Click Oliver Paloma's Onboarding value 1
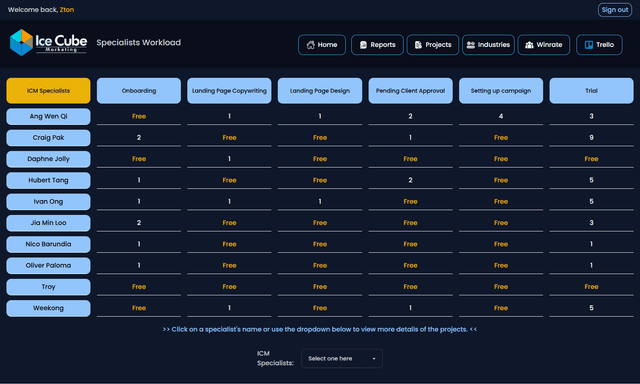This screenshot has height=384, width=640. pyautogui.click(x=139, y=265)
